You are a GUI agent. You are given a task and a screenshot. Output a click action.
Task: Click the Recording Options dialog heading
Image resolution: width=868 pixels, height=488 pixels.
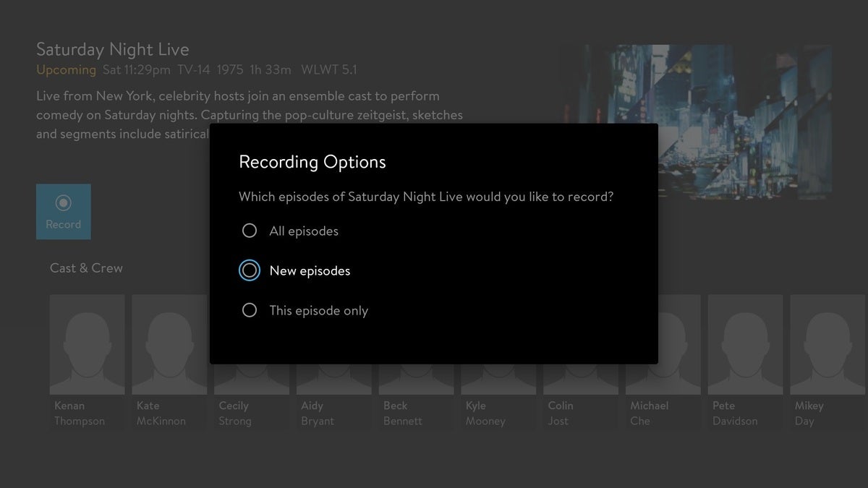tap(312, 162)
